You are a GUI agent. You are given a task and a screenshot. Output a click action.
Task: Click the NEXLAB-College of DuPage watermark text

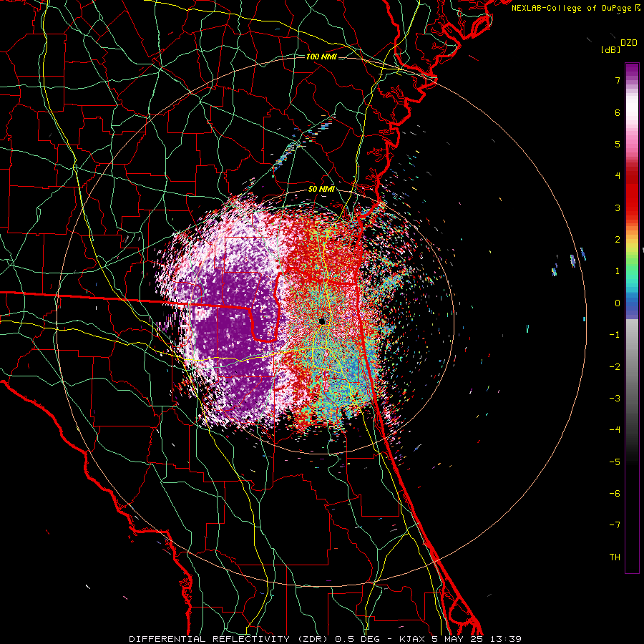[571, 8]
